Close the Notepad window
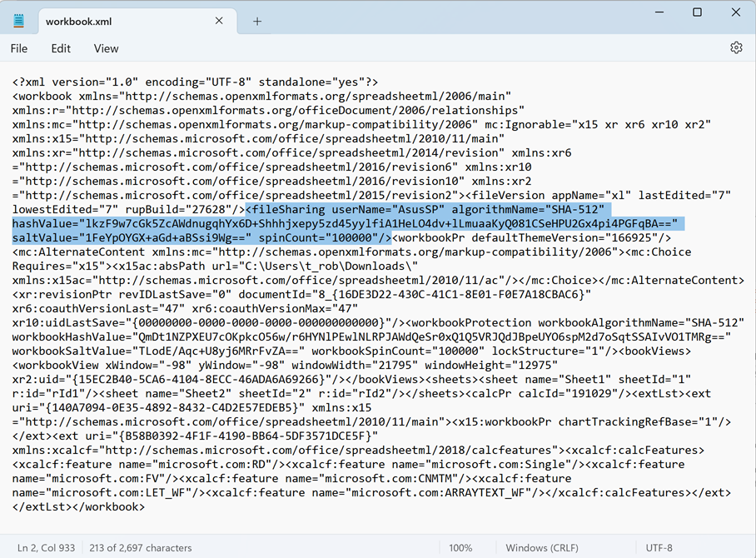Screen dimensions: 756x558 tap(736, 12)
